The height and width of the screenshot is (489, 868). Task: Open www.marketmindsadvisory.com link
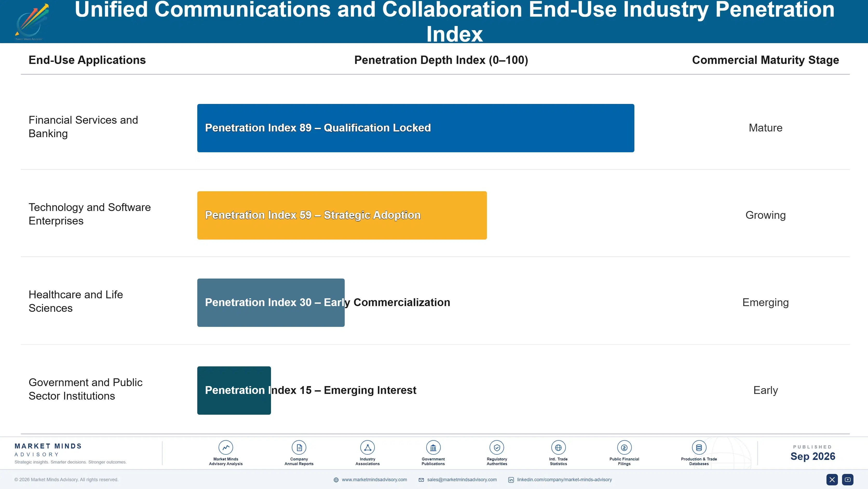point(374,480)
